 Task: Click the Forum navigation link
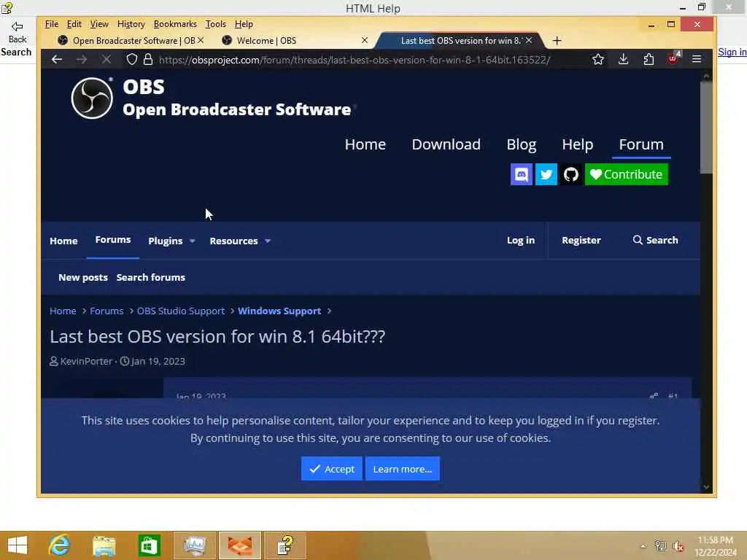click(x=641, y=144)
